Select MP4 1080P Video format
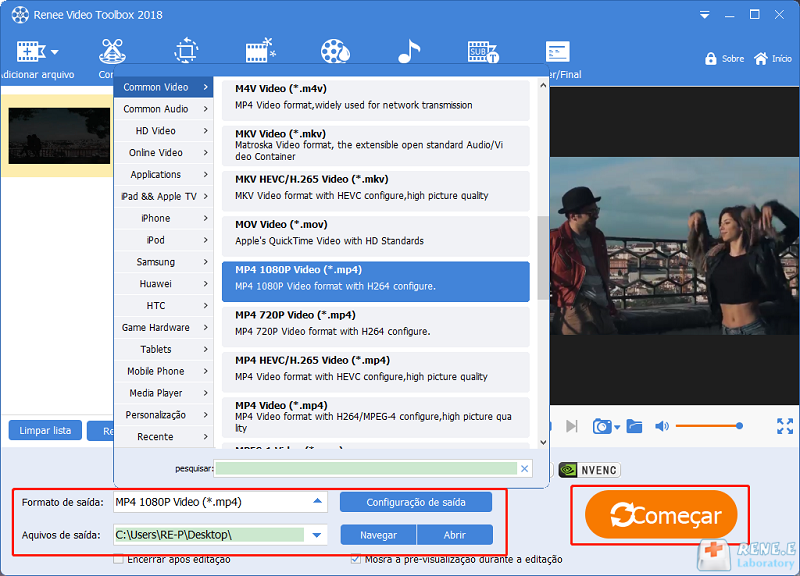Viewport: 800px width, 576px height. 376,281
